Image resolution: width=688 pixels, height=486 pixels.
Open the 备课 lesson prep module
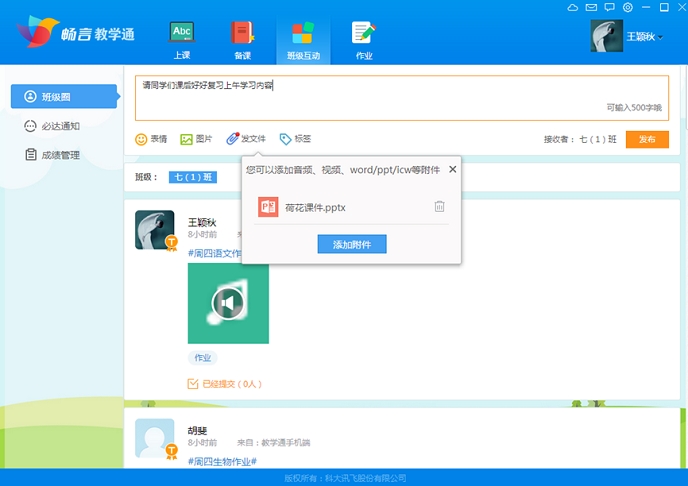tap(242, 40)
